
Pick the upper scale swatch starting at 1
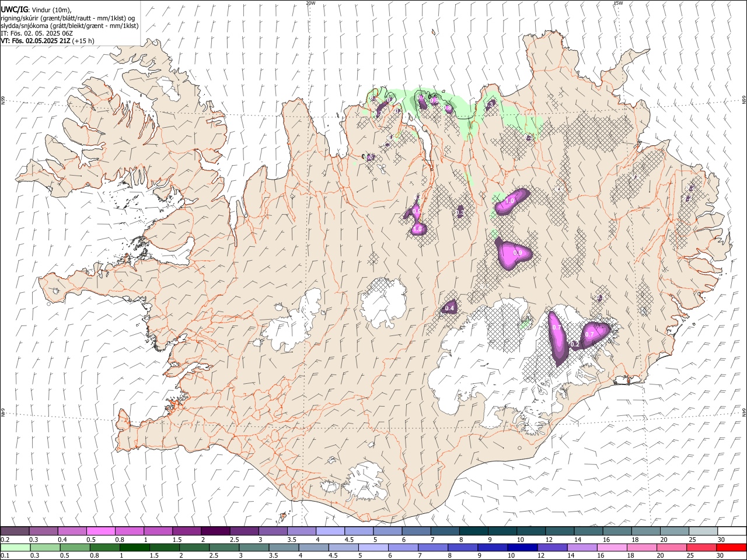tap(158, 531)
